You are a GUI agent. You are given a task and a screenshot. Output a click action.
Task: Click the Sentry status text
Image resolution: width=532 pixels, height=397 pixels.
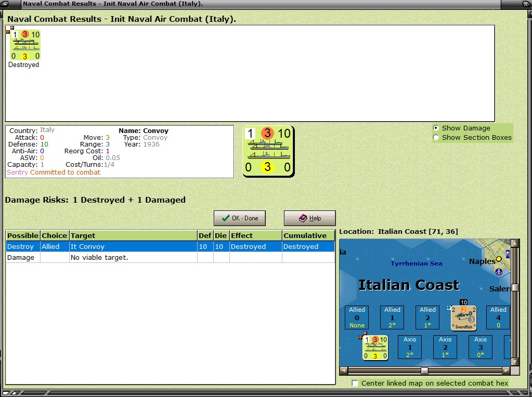pos(17,172)
